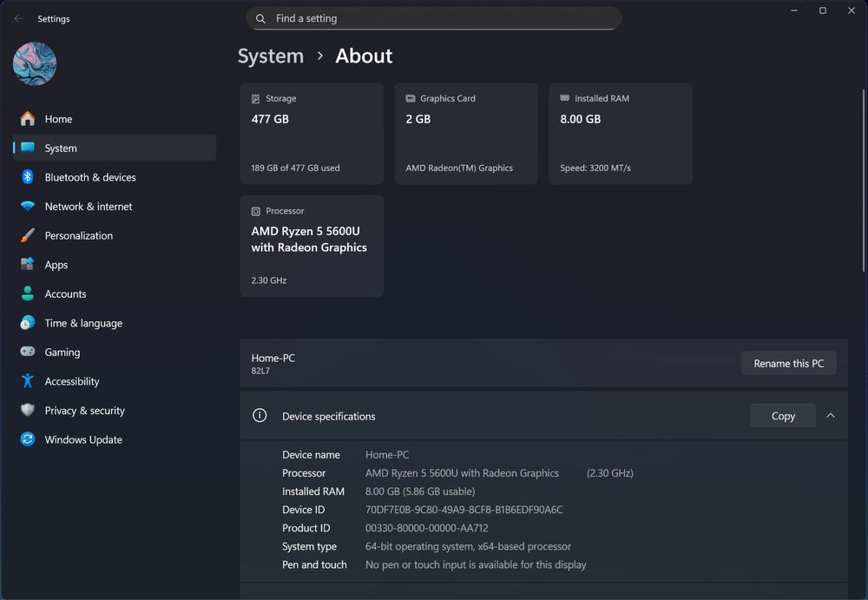The height and width of the screenshot is (600, 868).
Task: Go to Bluetooth & devices settings
Action: 114,177
